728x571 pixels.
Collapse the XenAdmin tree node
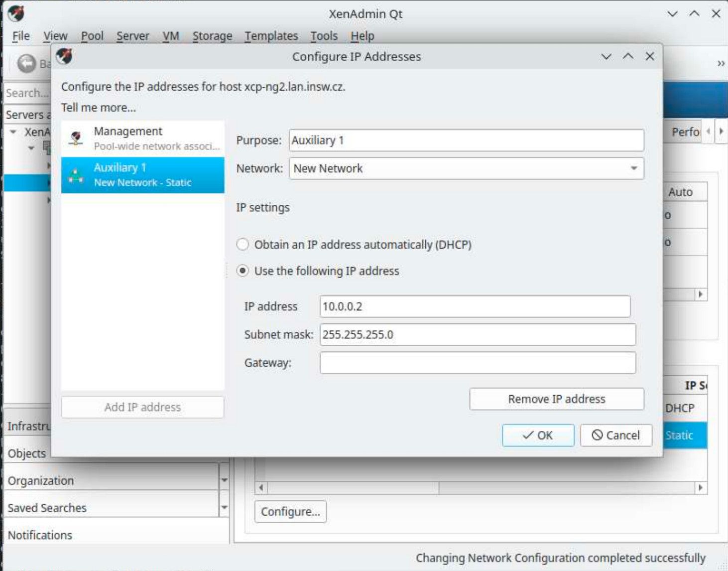13,132
